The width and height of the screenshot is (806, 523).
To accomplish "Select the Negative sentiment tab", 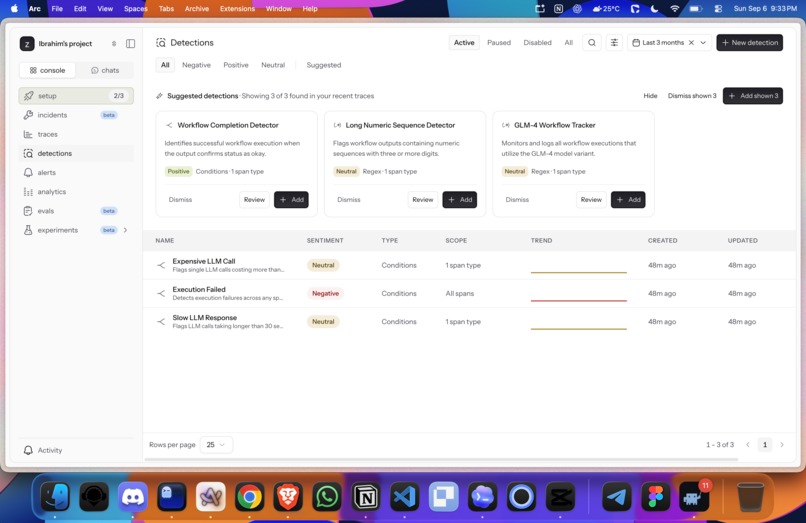I will point(196,65).
